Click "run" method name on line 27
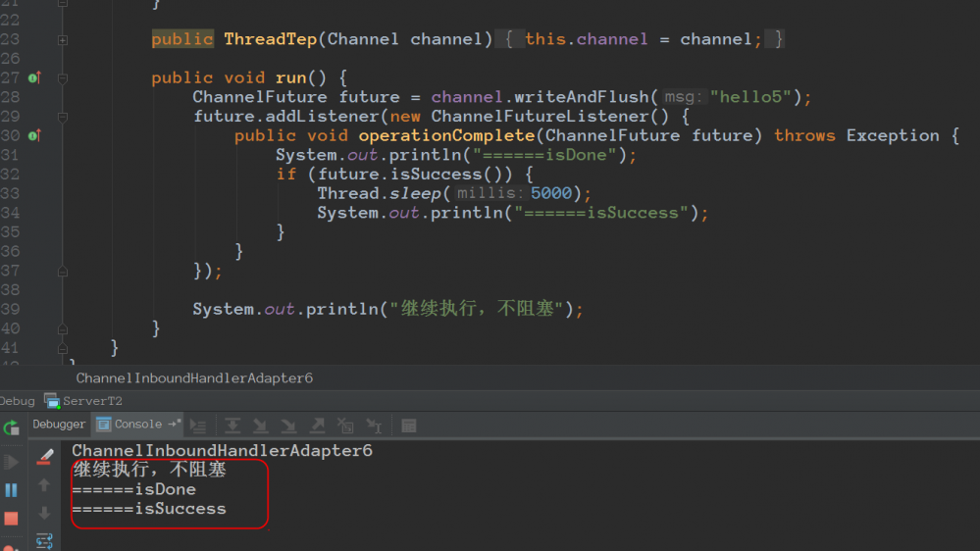This screenshot has height=551, width=980. click(290, 78)
